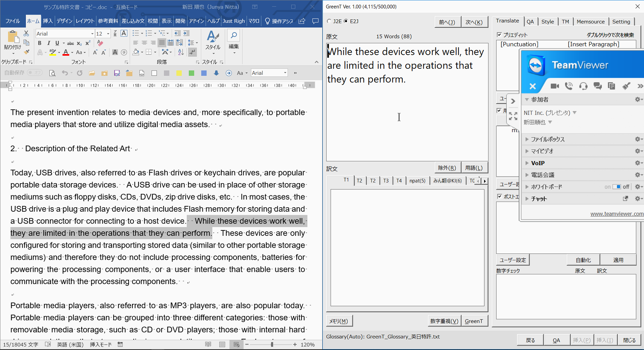
Task: Toggle the ホワイトボード on/off switch
Action: coord(616,187)
